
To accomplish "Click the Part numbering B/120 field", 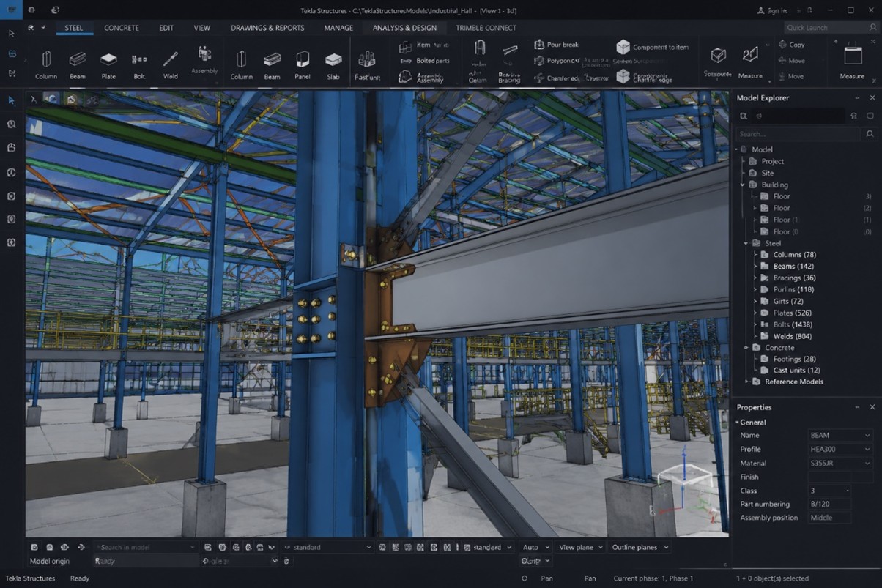I will click(x=829, y=505).
